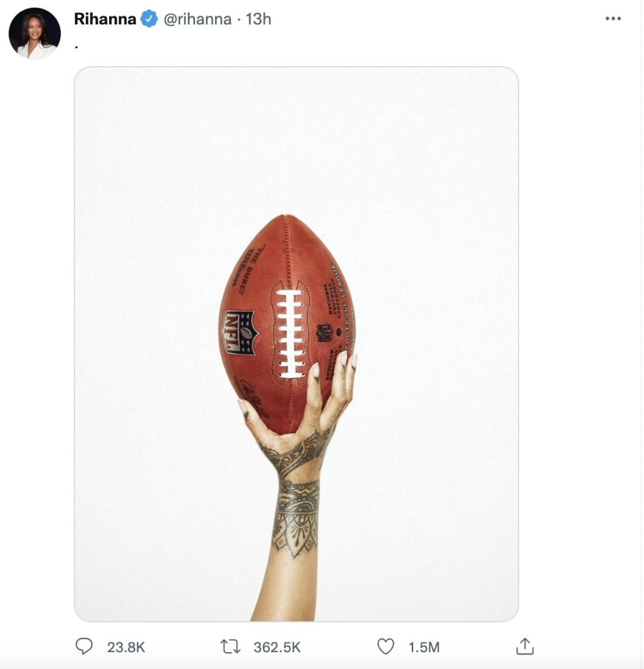Open the actions dropdown via the three dots
This screenshot has width=644, height=669.
[x=613, y=19]
